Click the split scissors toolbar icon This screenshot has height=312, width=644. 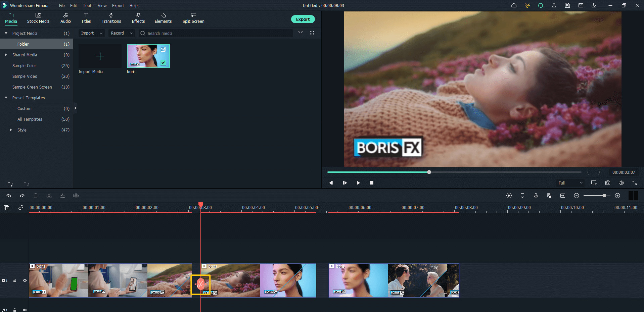tap(49, 196)
